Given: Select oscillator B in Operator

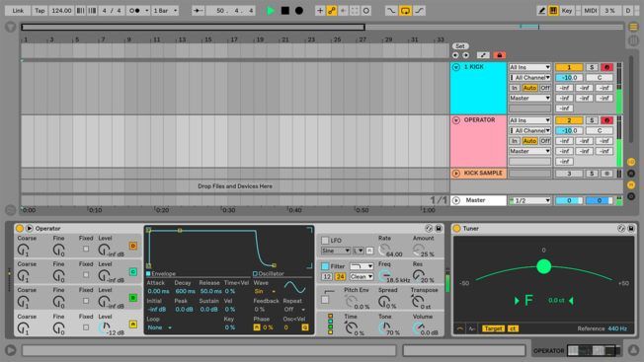Looking at the screenshot, I should [133, 298].
